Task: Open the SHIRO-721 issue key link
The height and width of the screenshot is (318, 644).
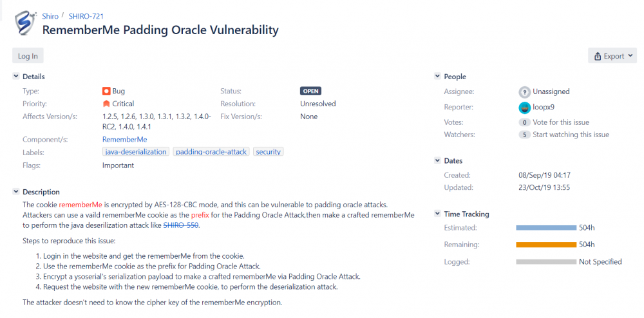Action: tap(86, 16)
